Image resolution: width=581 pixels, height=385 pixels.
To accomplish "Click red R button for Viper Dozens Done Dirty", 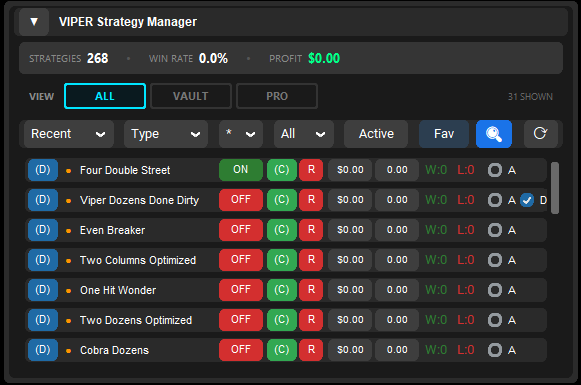I will point(311,200).
